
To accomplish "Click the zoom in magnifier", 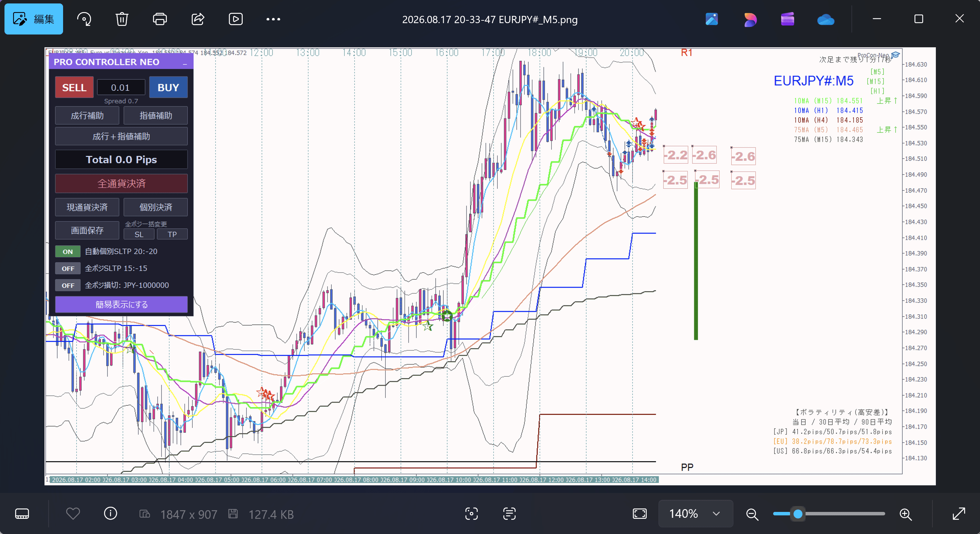I will pyautogui.click(x=906, y=514).
